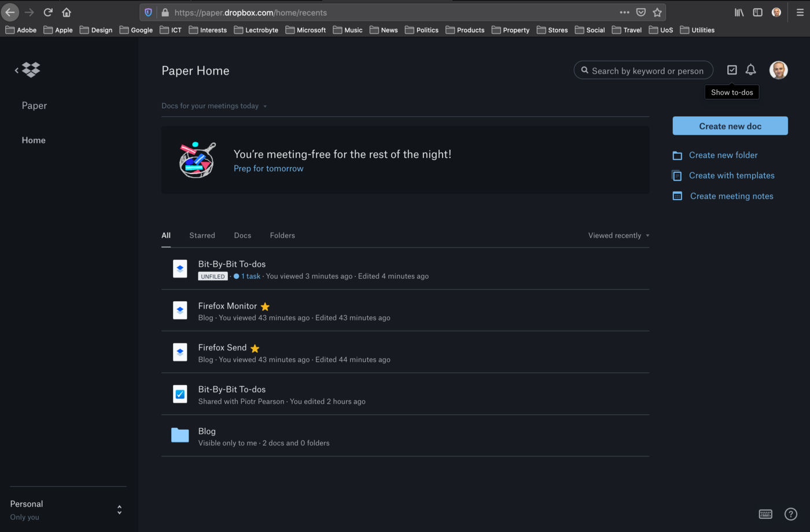810x532 pixels.
Task: Switch to the Folders tab
Action: [x=282, y=235]
